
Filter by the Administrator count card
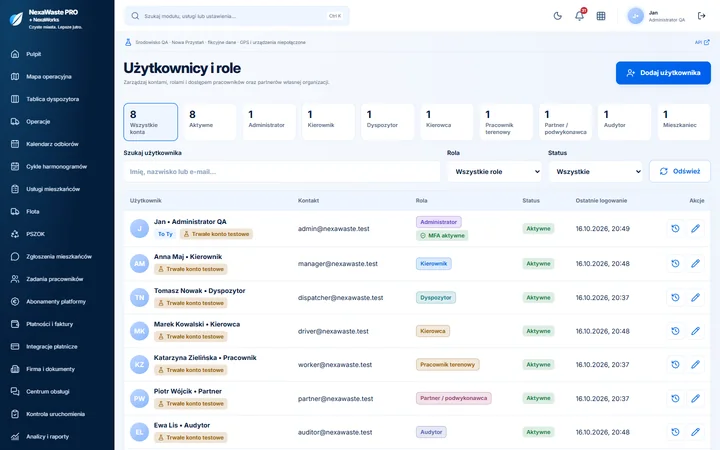[269, 122]
